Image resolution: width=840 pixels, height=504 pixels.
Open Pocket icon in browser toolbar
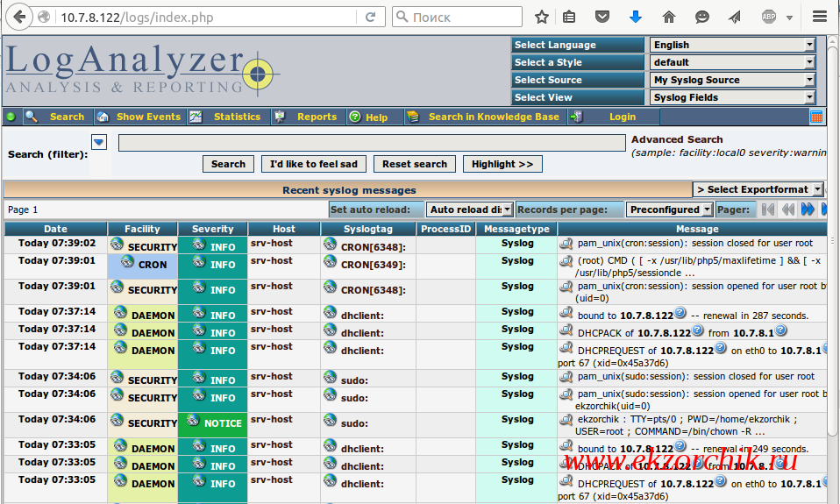coord(602,18)
